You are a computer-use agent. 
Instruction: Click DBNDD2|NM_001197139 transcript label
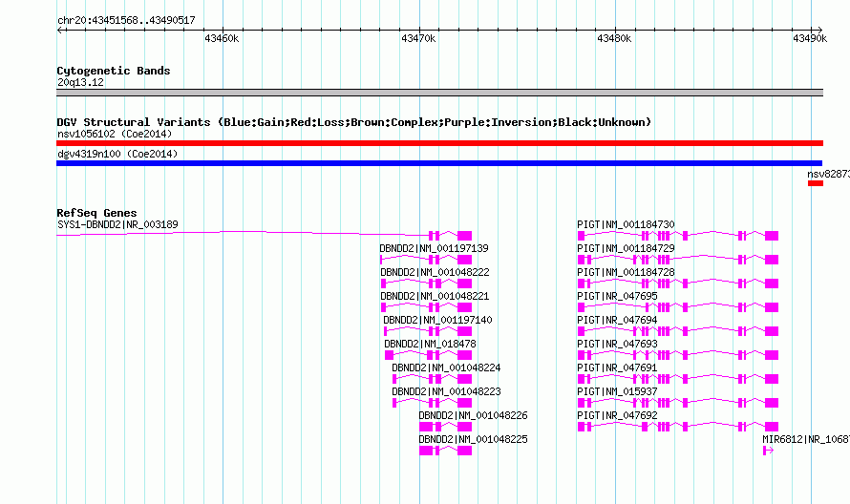tap(434, 248)
